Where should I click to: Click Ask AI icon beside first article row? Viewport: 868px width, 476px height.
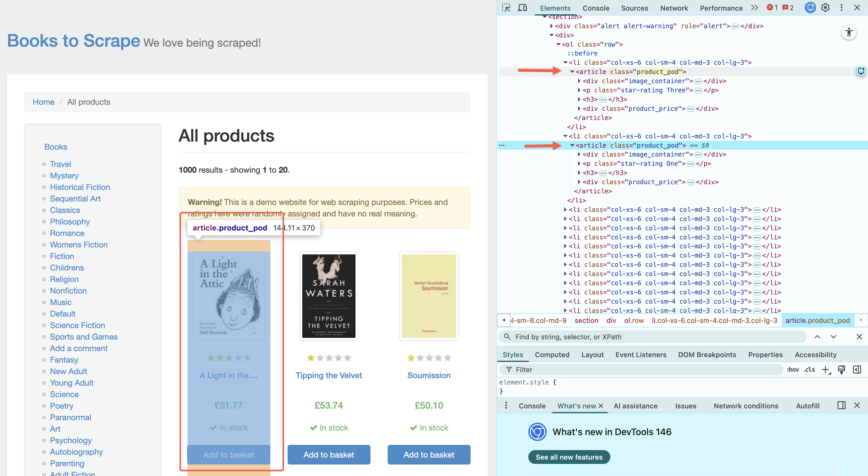pyautogui.click(x=861, y=71)
